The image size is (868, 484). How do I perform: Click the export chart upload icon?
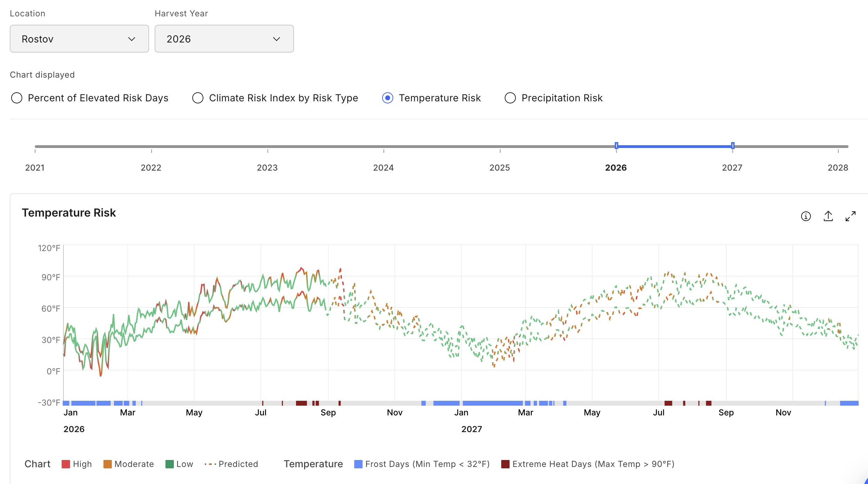click(828, 216)
